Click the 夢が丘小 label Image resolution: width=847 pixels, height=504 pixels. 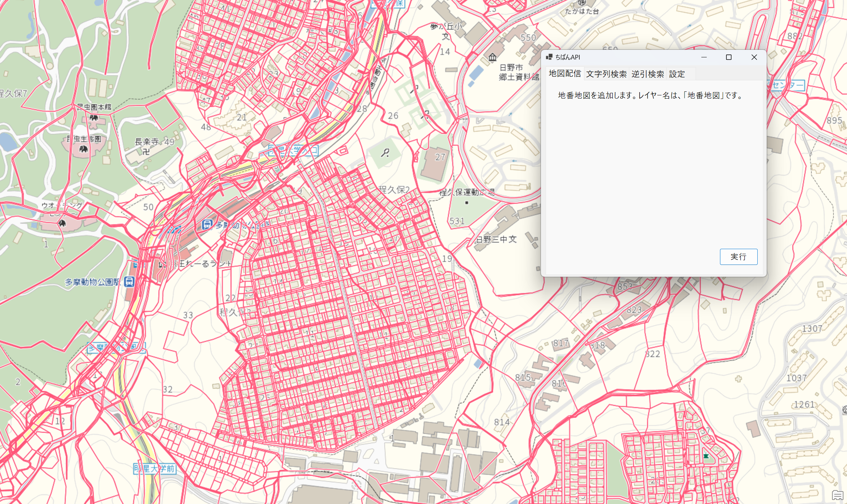click(x=446, y=27)
